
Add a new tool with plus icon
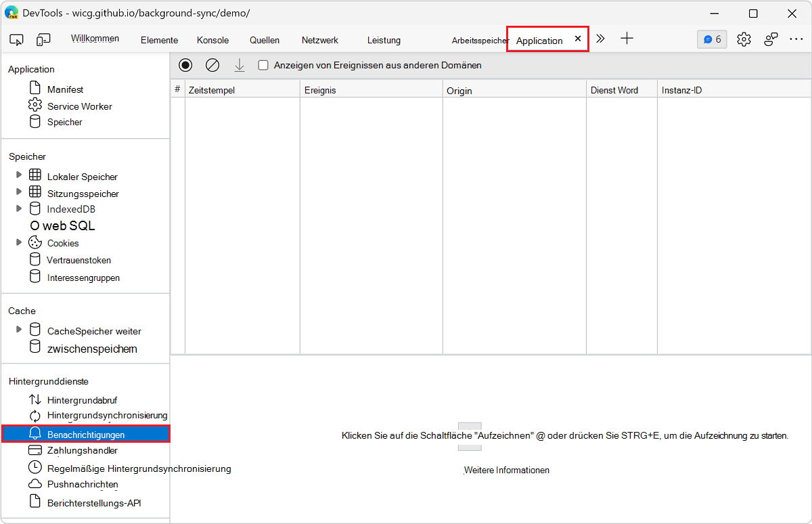627,39
